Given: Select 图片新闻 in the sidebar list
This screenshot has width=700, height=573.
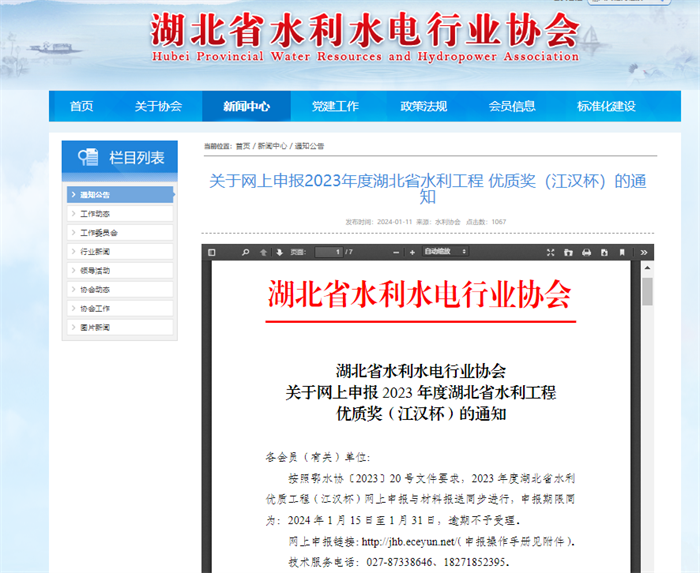Looking at the screenshot, I should (x=120, y=328).
